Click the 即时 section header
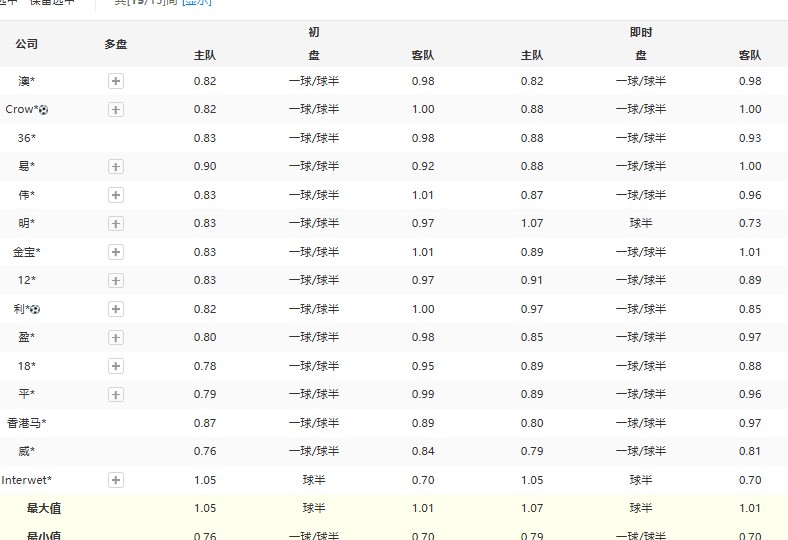 pos(641,32)
